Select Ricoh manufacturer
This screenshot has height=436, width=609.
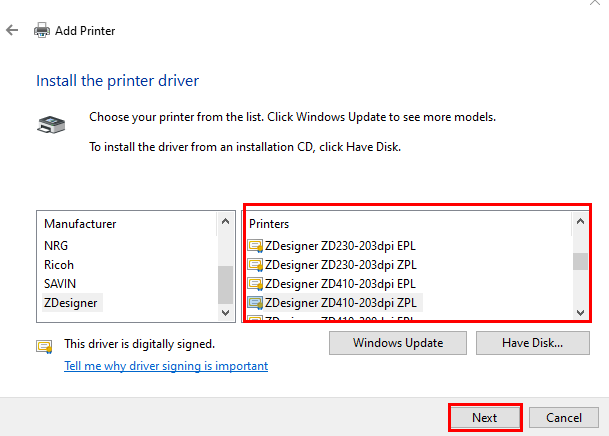click(x=59, y=265)
